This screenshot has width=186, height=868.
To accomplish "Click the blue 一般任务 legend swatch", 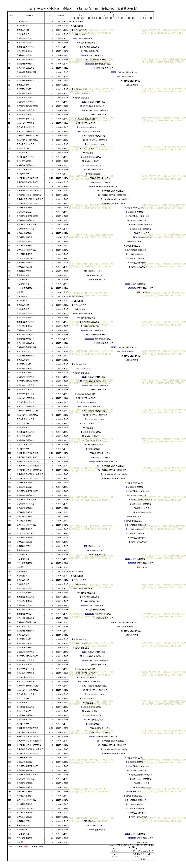I will point(41,846).
